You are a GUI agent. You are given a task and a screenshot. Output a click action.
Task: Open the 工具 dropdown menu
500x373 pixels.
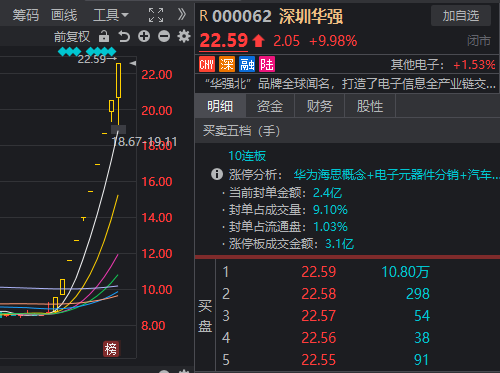[111, 15]
